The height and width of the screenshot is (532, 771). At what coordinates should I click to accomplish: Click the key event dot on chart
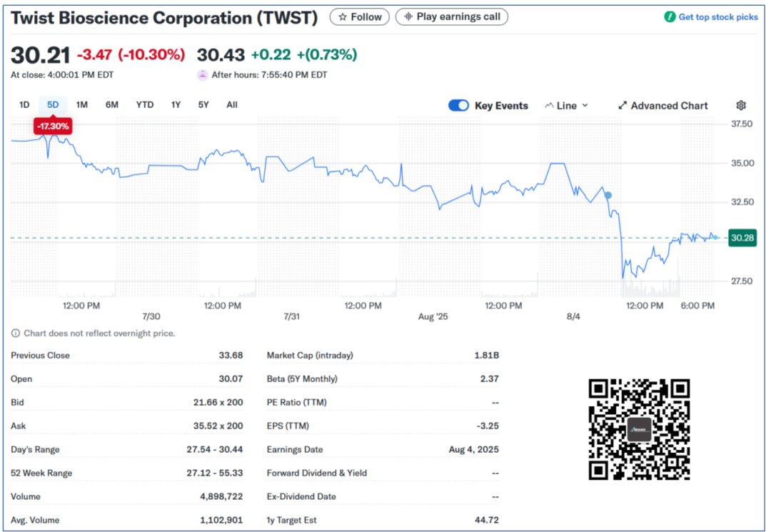[608, 195]
